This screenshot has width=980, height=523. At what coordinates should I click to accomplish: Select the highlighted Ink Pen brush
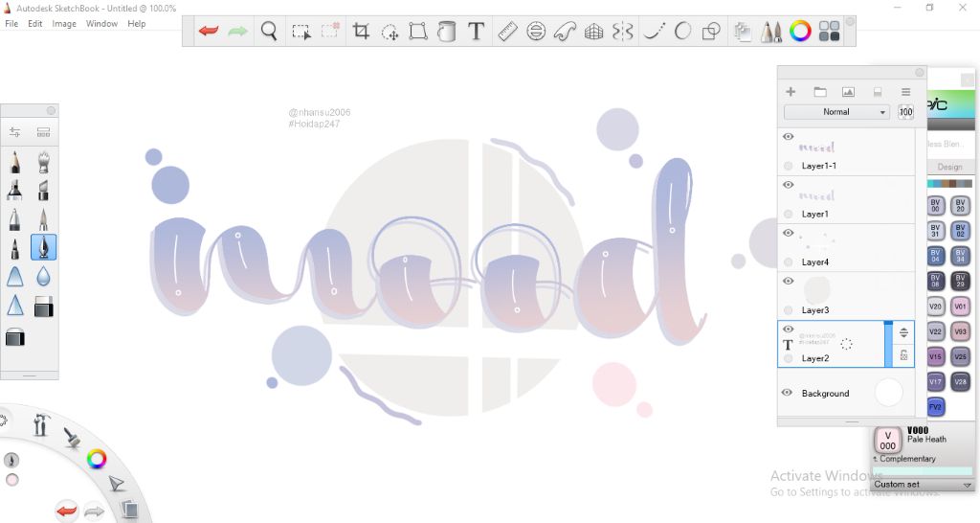(43, 247)
